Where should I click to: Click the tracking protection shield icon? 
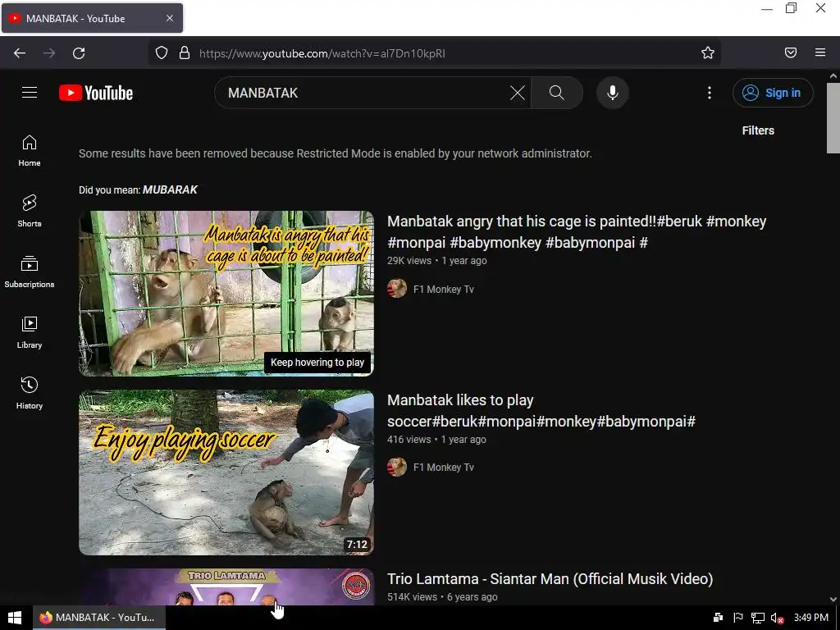162,52
